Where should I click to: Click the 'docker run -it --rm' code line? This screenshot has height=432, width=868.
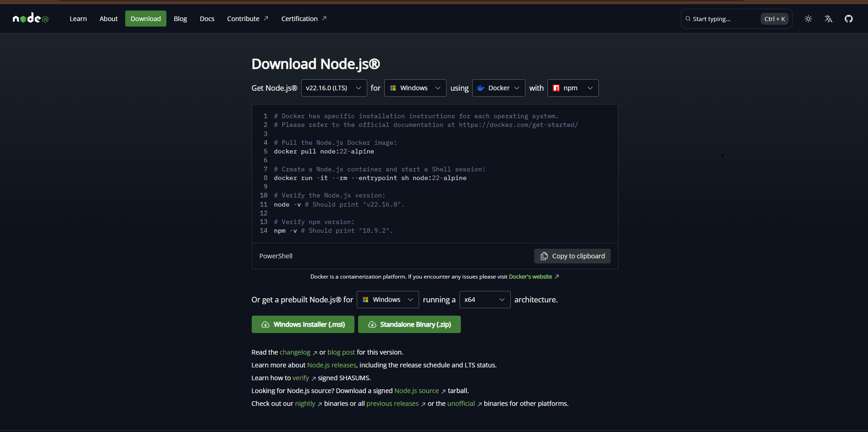tap(370, 178)
